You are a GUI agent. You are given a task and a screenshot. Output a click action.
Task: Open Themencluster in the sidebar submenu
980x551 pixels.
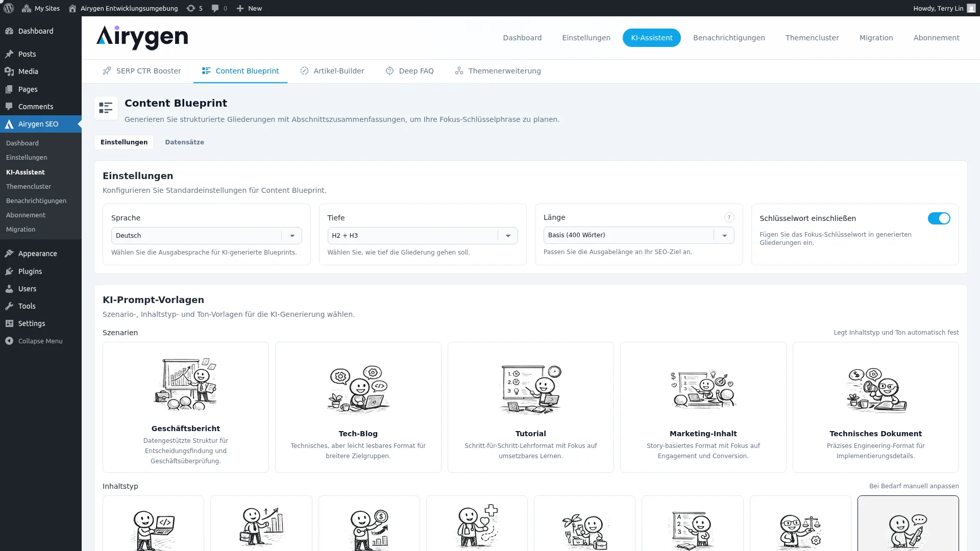coord(29,187)
